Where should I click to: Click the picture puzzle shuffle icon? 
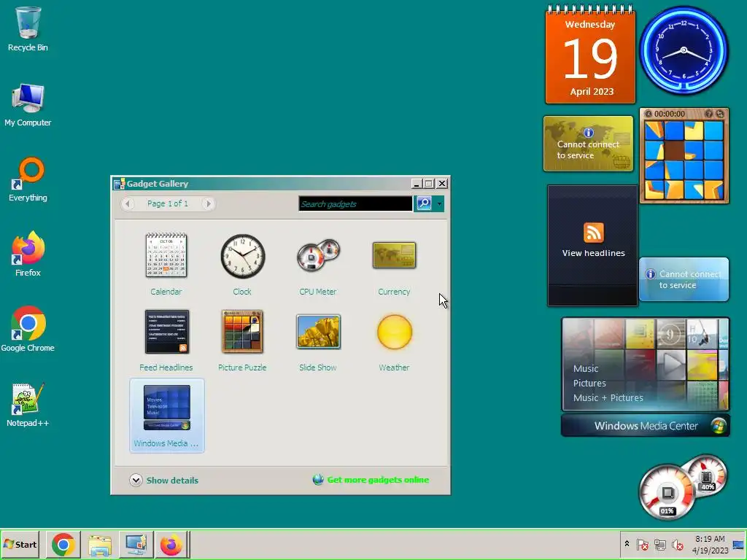(x=720, y=114)
